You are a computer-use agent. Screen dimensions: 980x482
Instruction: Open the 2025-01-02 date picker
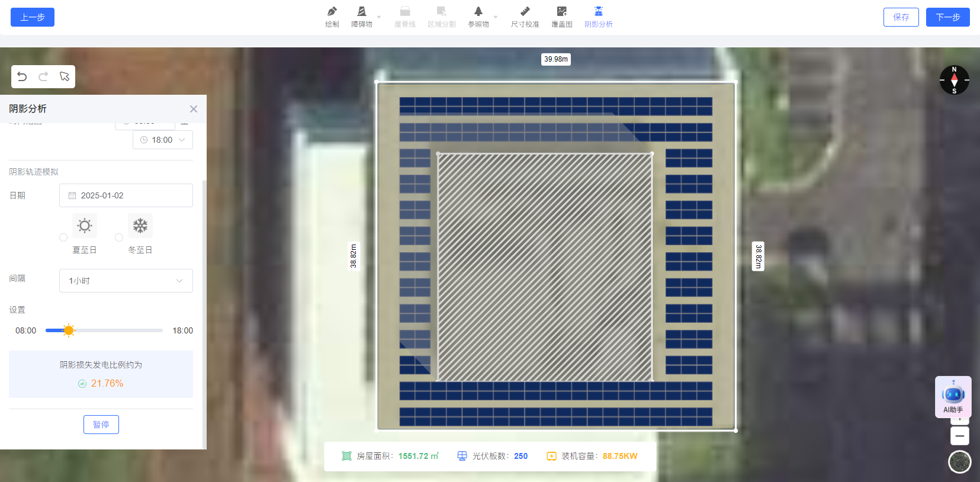[x=126, y=195]
